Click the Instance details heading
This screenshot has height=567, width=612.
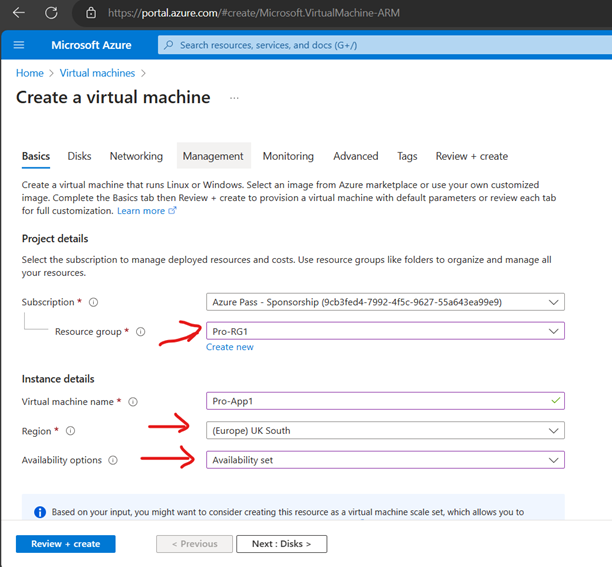[58, 379]
